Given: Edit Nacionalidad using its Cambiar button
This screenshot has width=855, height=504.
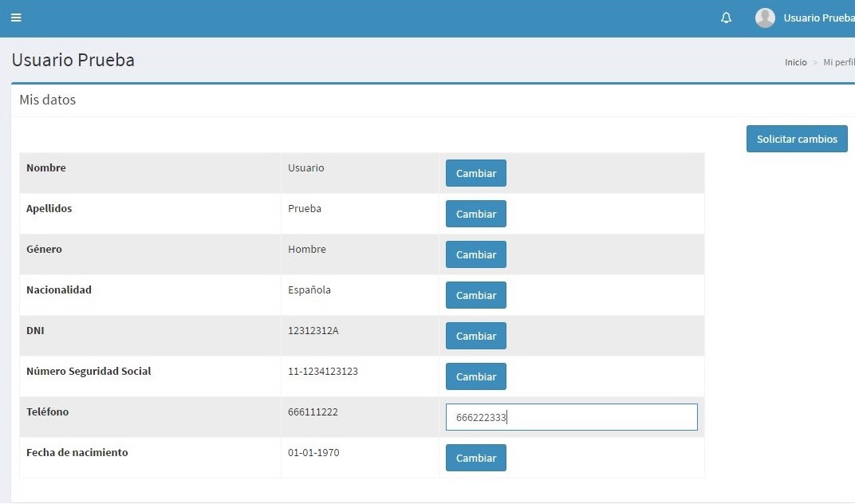Looking at the screenshot, I should (x=475, y=295).
